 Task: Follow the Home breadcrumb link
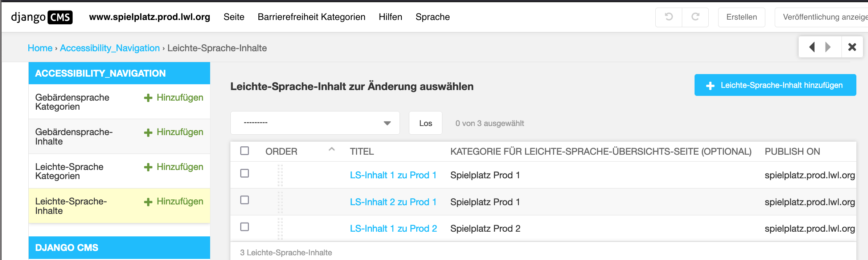pyautogui.click(x=40, y=48)
